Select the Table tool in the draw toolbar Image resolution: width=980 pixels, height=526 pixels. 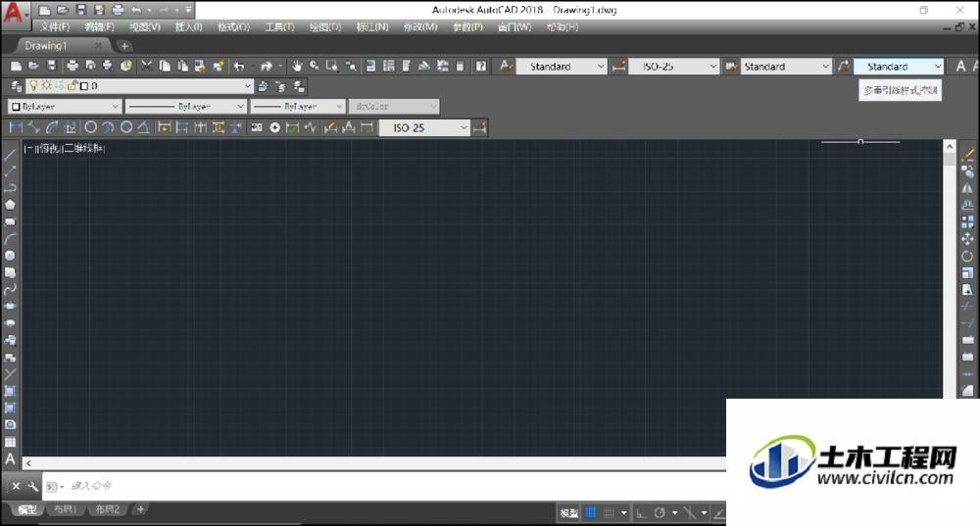point(10,442)
